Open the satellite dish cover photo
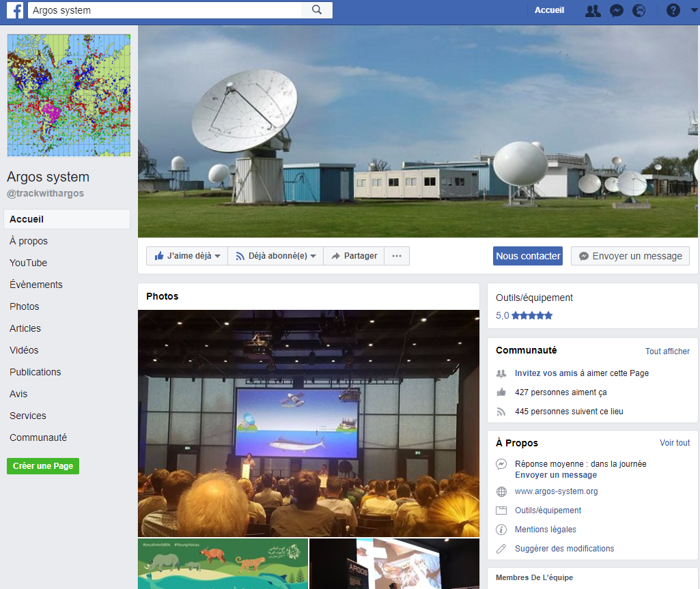The height and width of the screenshot is (589, 700). pyautogui.click(x=419, y=131)
